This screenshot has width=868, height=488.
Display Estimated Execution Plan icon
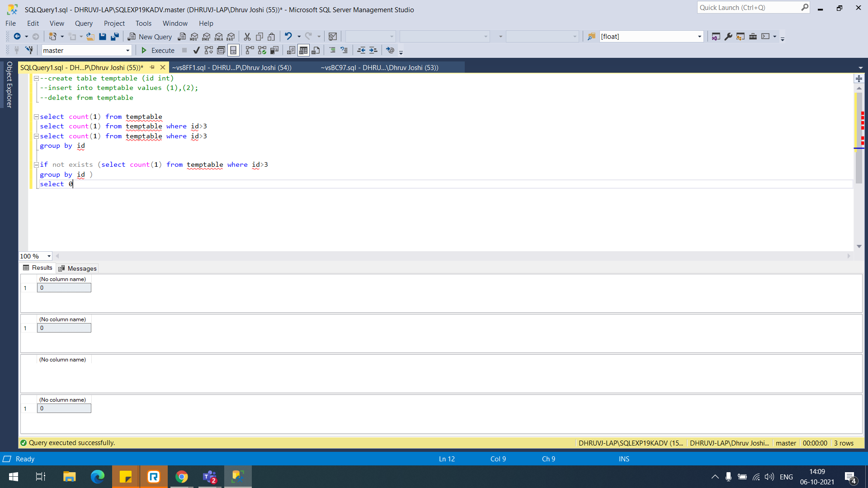[x=208, y=50]
